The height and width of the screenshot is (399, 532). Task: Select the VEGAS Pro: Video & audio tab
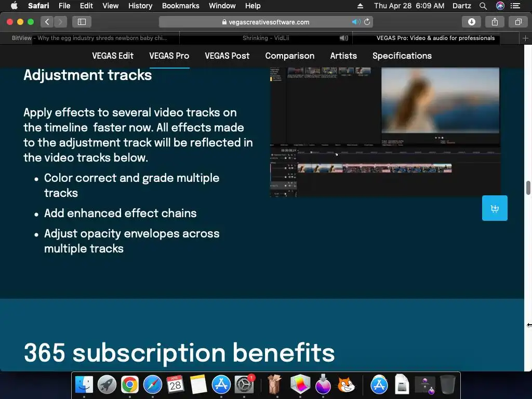(436, 38)
